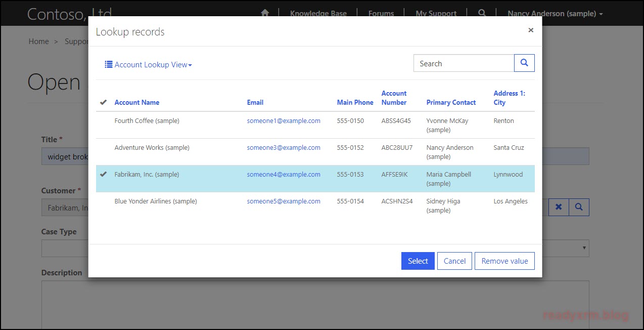The image size is (644, 330).
Task: Click the Cancel button
Action: pyautogui.click(x=454, y=261)
